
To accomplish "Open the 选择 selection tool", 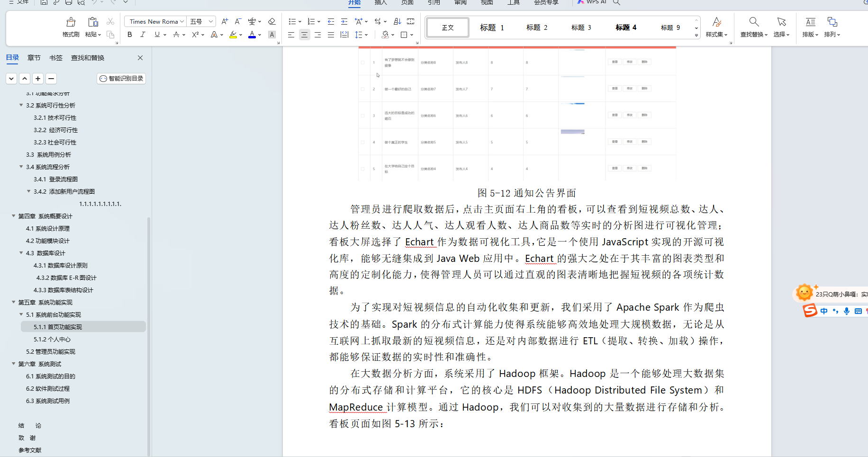I will pyautogui.click(x=781, y=27).
